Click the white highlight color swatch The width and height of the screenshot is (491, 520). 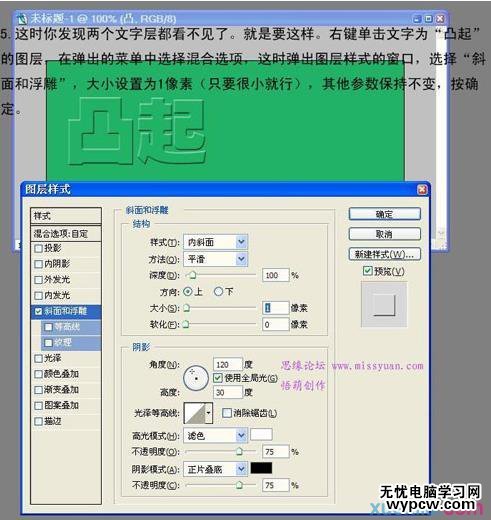click(261, 435)
